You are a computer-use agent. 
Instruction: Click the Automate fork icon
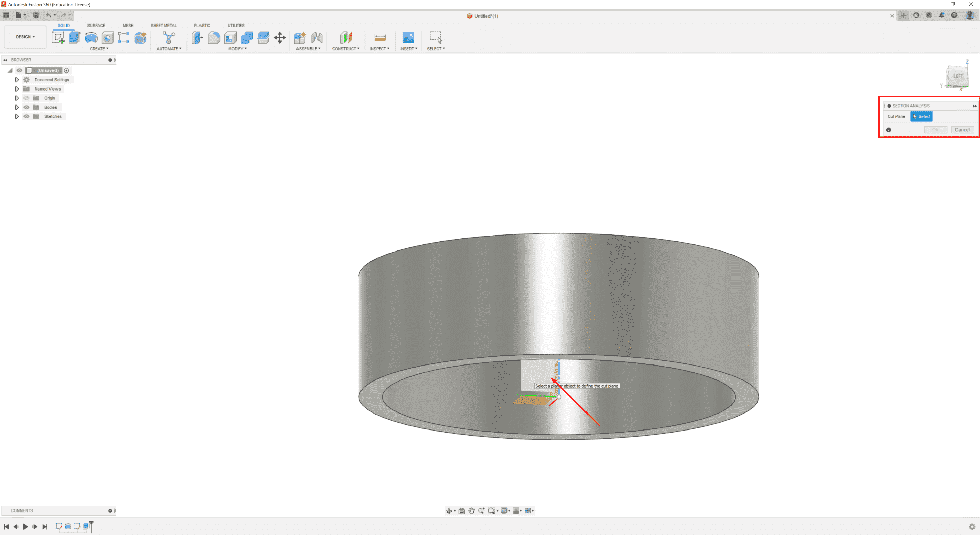[169, 37]
